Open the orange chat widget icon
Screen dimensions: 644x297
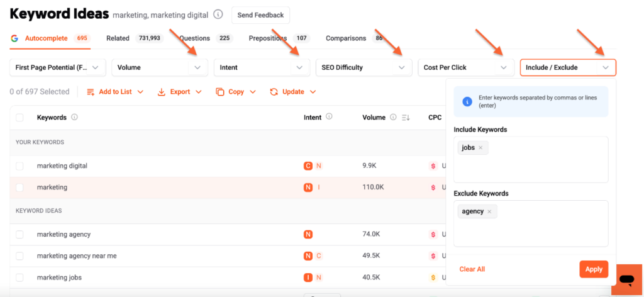click(x=626, y=279)
